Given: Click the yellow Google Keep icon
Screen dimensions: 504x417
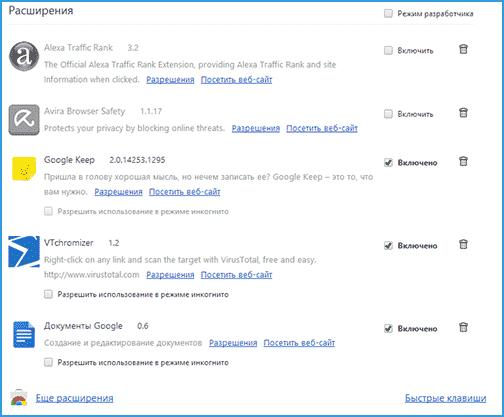Looking at the screenshot, I should 24,169.
